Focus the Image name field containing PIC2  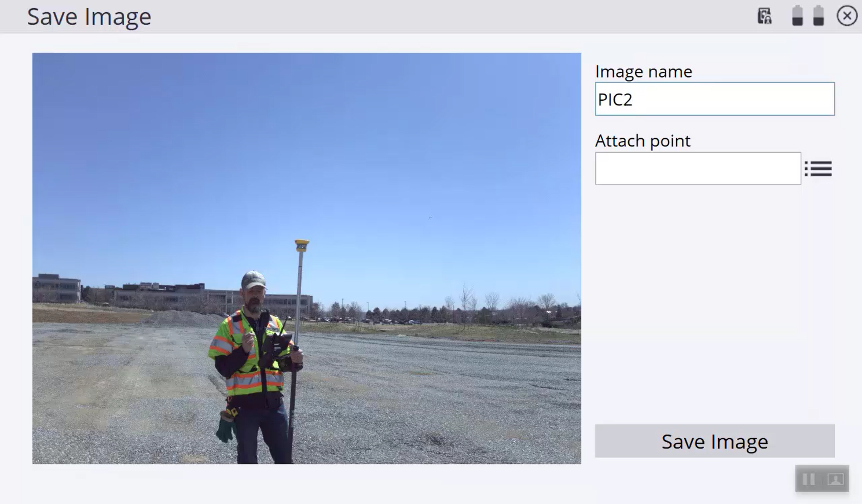(715, 99)
